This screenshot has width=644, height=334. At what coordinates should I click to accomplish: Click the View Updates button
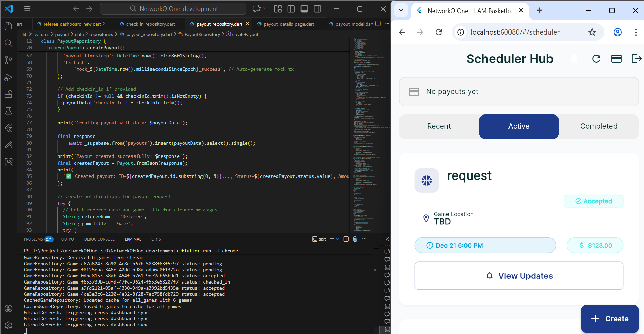pyautogui.click(x=519, y=276)
